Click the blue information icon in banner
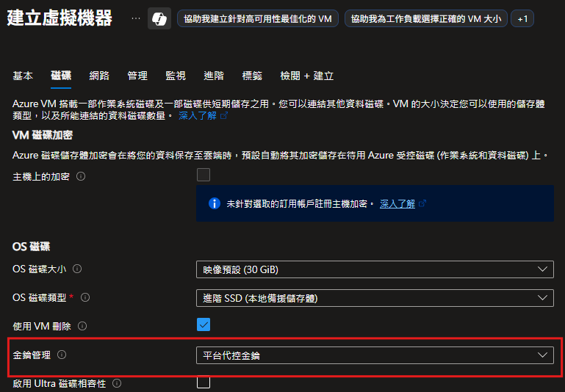Viewport: 565px width, 392px height. (215, 203)
